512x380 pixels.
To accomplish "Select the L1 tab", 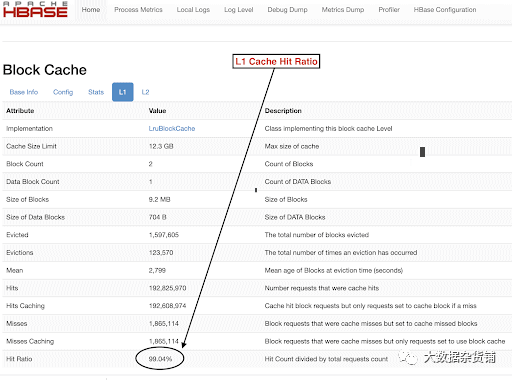I will [x=123, y=92].
